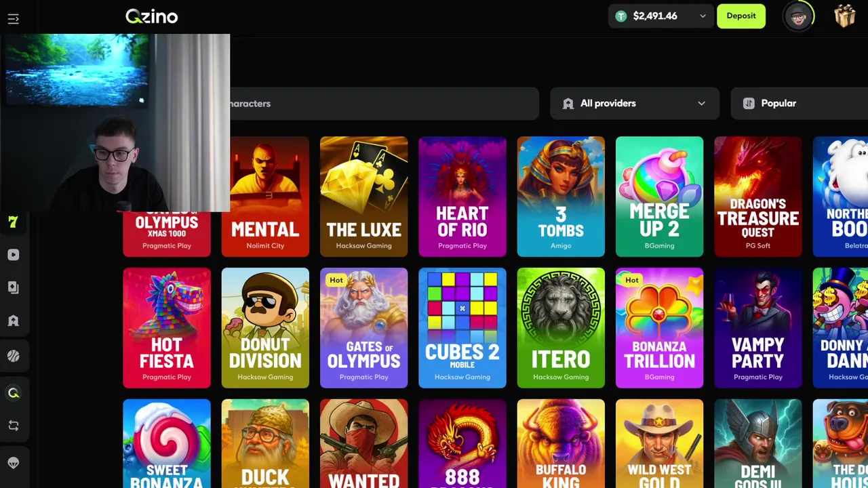This screenshot has width=868, height=488.
Task: Open the user profile avatar
Action: tap(798, 16)
